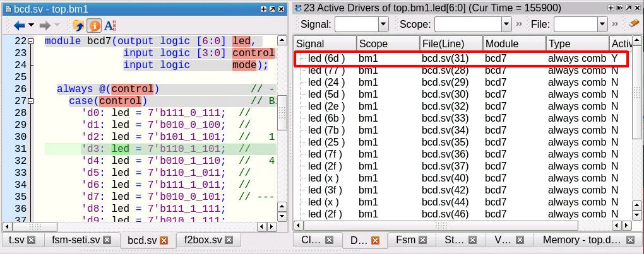Click the blue back navigation arrow
The width and height of the screenshot is (644, 254).
tap(19, 25)
